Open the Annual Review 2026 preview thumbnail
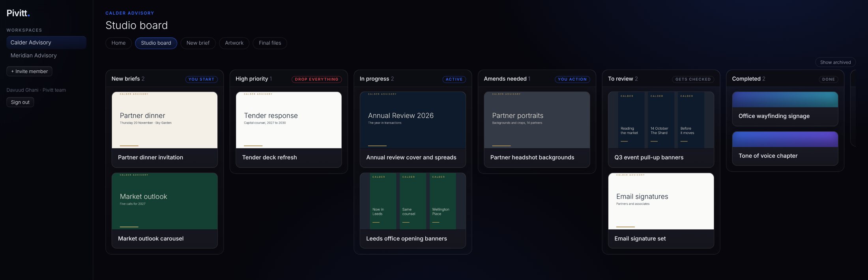 (413, 120)
